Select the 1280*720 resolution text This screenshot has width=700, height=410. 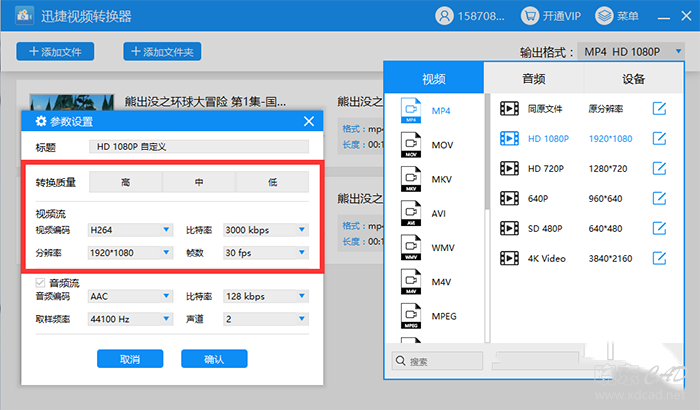(608, 168)
